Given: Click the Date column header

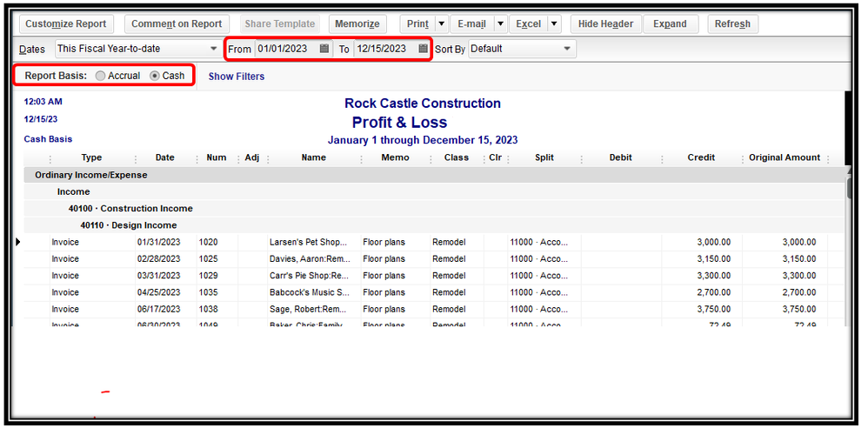Looking at the screenshot, I should click(165, 157).
